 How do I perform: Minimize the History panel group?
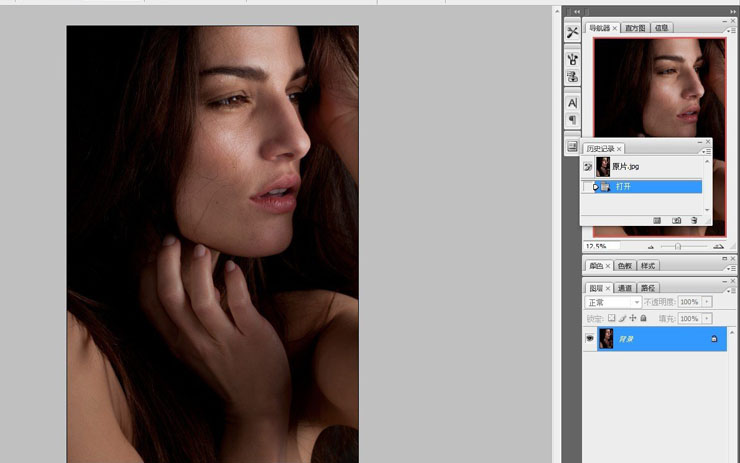pos(699,142)
